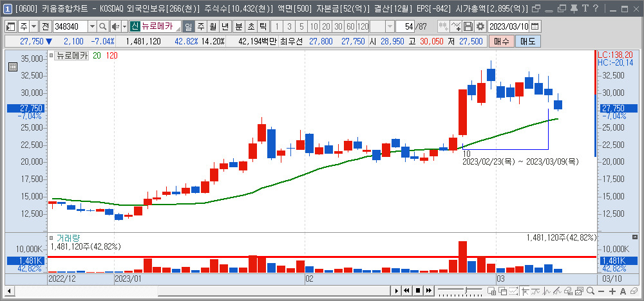Click the 뉴로메카 legend label on chart
644x301 pixels.
(72, 56)
